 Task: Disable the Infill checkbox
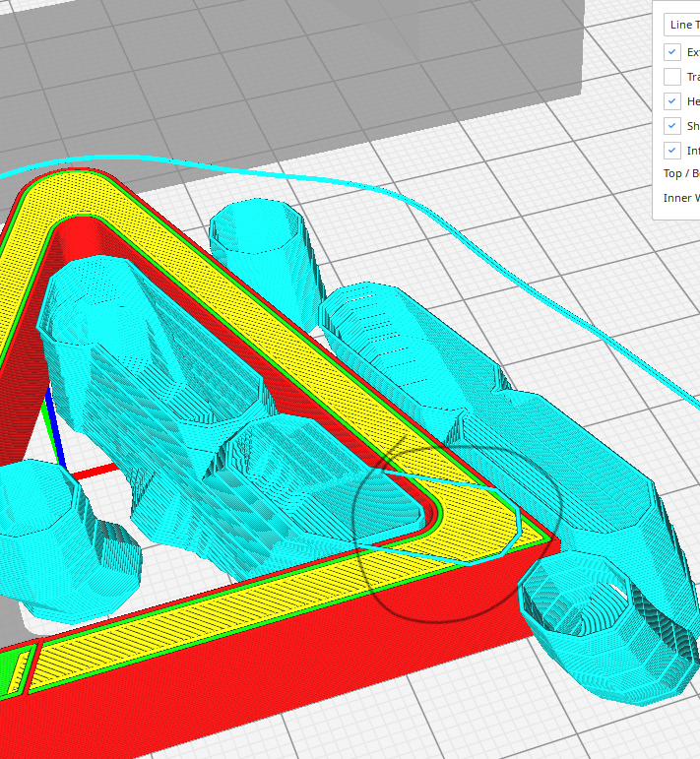click(x=671, y=151)
